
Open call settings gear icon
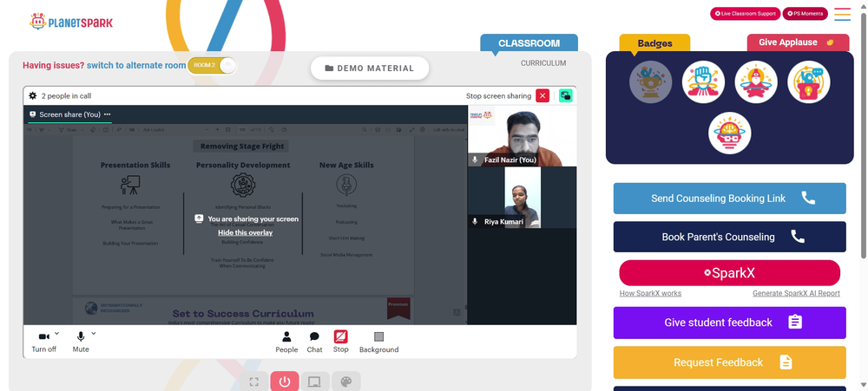click(x=33, y=95)
